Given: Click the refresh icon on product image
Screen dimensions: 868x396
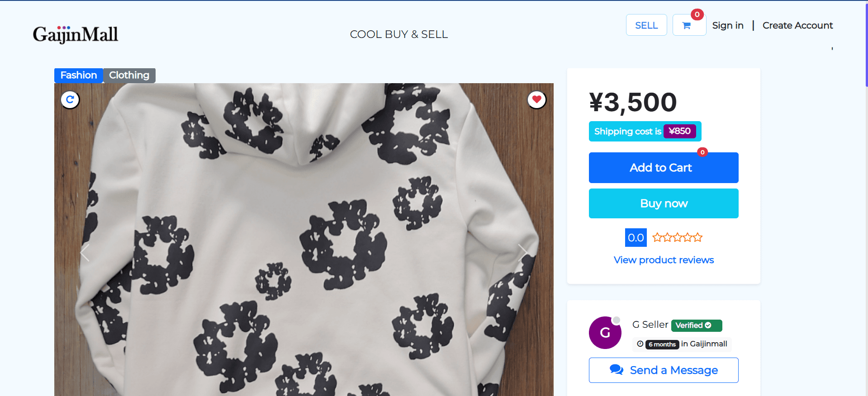Looking at the screenshot, I should click(70, 99).
